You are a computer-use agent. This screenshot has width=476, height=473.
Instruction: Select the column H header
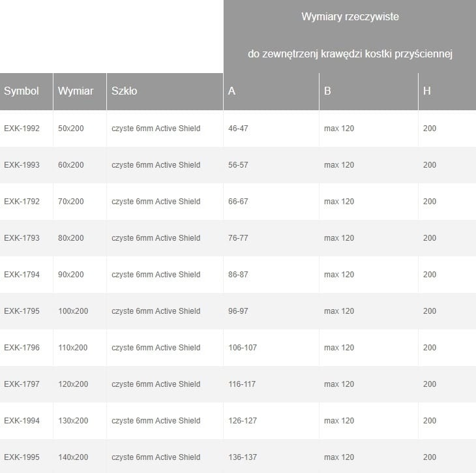pos(427,91)
